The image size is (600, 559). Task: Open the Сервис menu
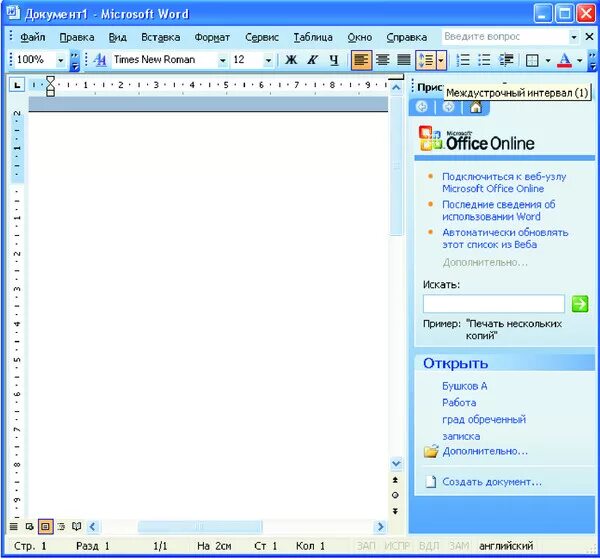[x=262, y=37]
